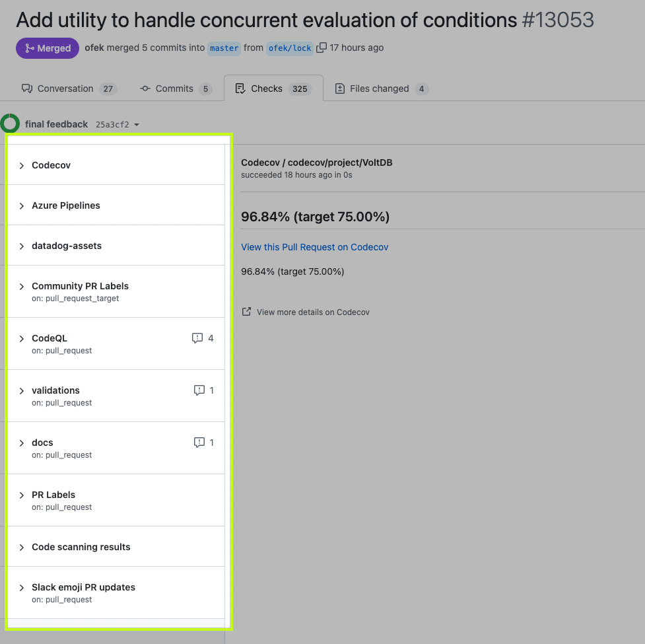Click the Commits icon in the tab bar
Image resolution: width=645 pixels, height=644 pixels.
(x=145, y=88)
